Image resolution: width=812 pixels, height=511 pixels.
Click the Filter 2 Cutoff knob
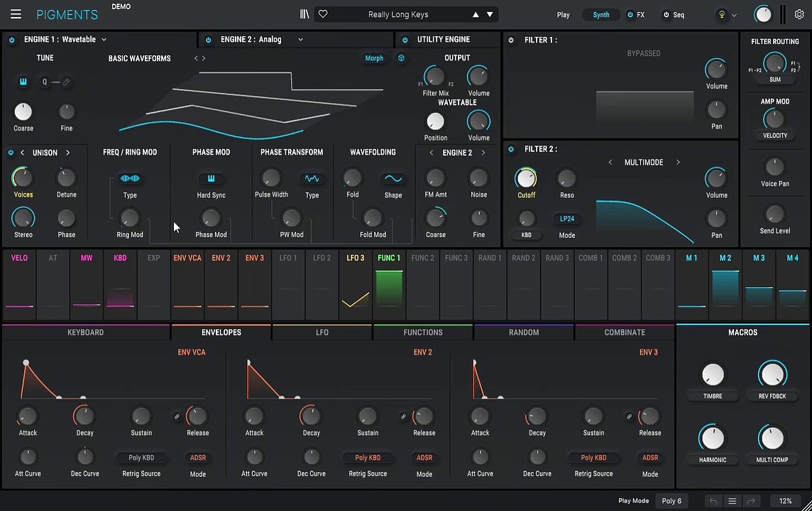click(x=526, y=178)
